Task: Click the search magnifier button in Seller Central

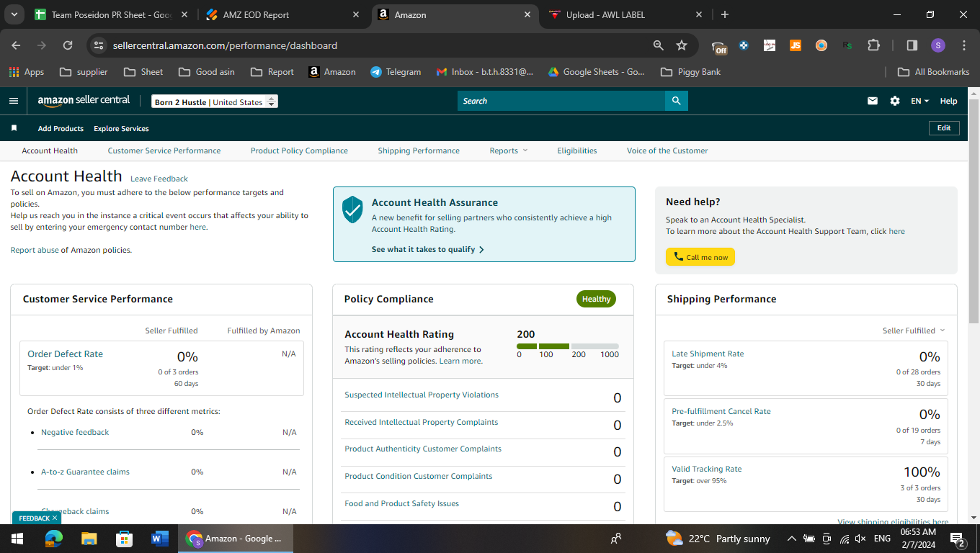Action: 676,101
